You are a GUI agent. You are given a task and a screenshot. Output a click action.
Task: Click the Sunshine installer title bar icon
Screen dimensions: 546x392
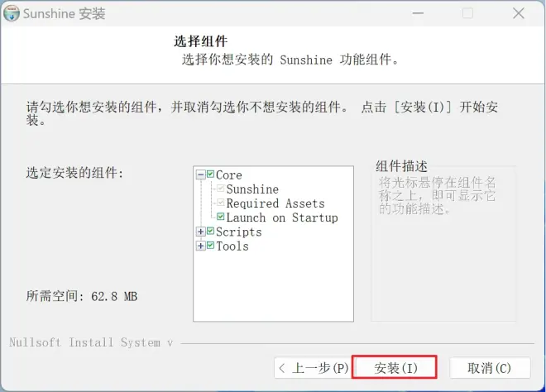11,13
